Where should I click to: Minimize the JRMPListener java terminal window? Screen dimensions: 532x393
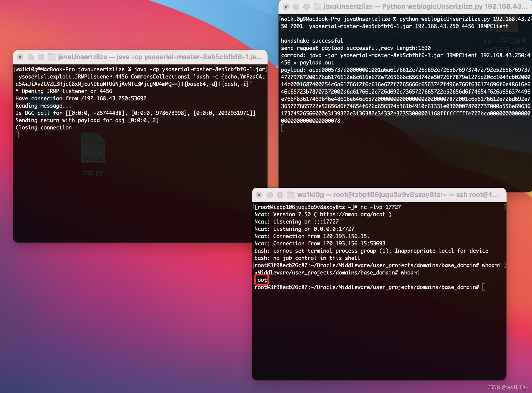[x=31, y=57]
